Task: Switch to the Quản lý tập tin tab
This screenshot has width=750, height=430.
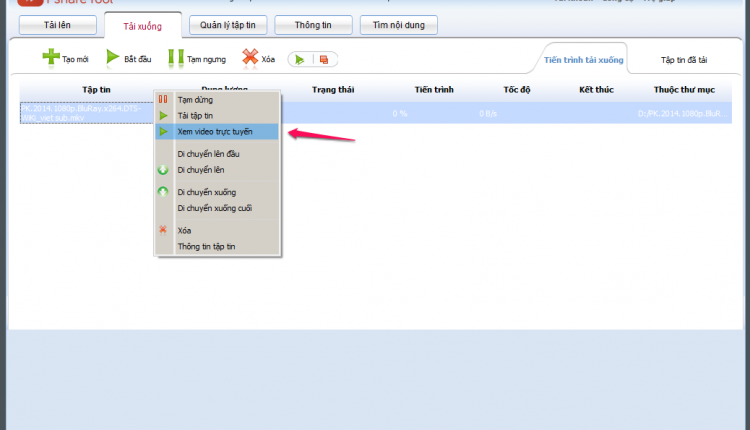Action: click(228, 25)
